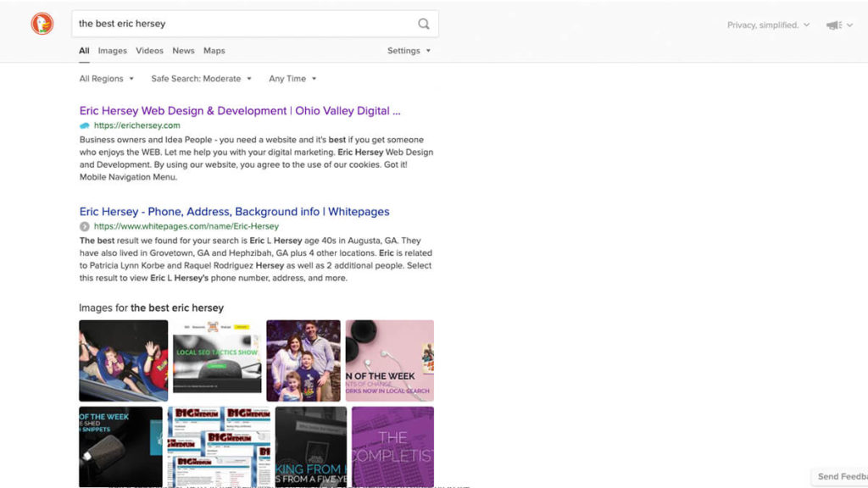The height and width of the screenshot is (488, 868).
Task: Switch to the Images tab
Action: coord(112,51)
